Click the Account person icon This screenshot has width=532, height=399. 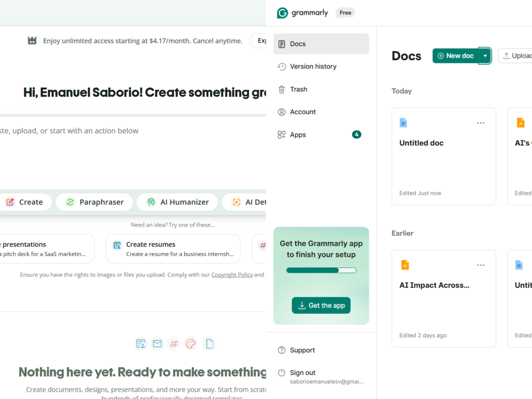[282, 112]
